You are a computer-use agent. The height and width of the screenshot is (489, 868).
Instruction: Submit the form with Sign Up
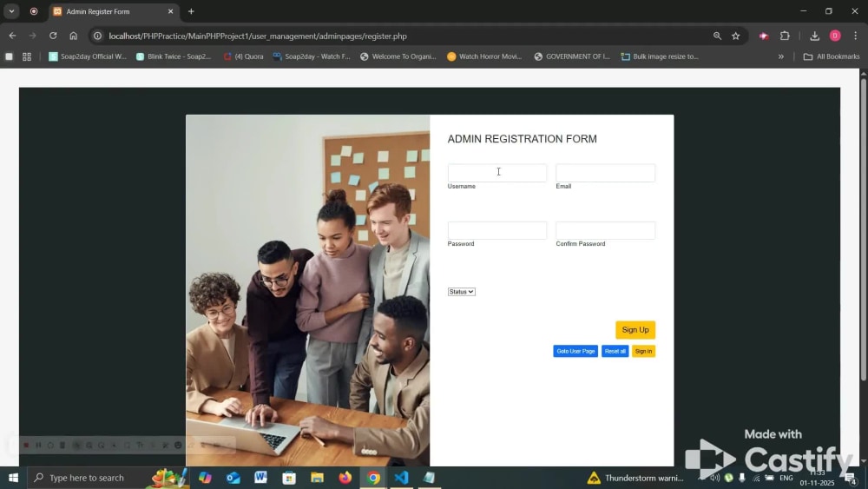(635, 330)
